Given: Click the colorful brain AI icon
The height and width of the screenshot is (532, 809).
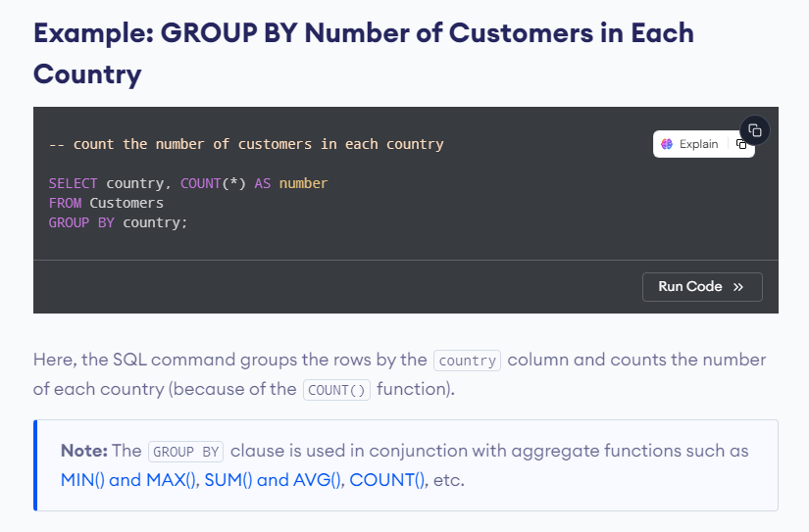Looking at the screenshot, I should pyautogui.click(x=667, y=144).
